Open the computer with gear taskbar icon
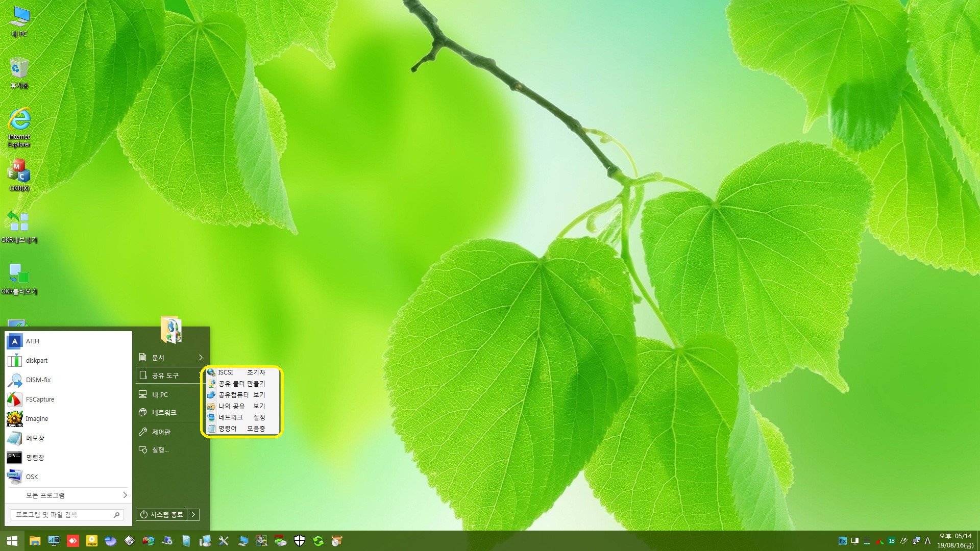Viewport: 980px width, 551px height. tap(167, 541)
